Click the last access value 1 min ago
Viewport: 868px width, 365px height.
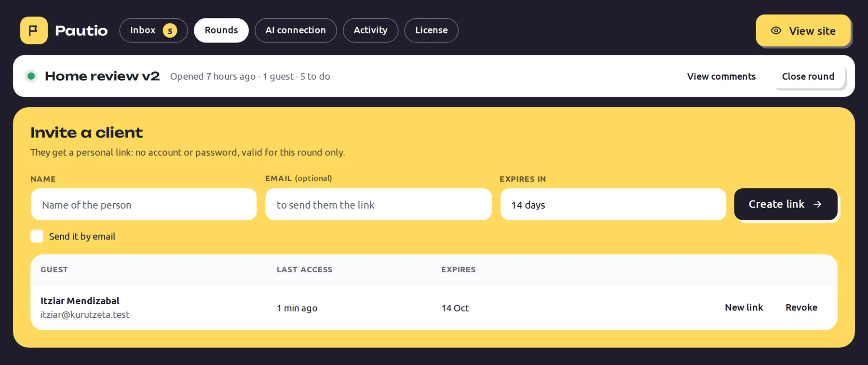[x=297, y=308]
